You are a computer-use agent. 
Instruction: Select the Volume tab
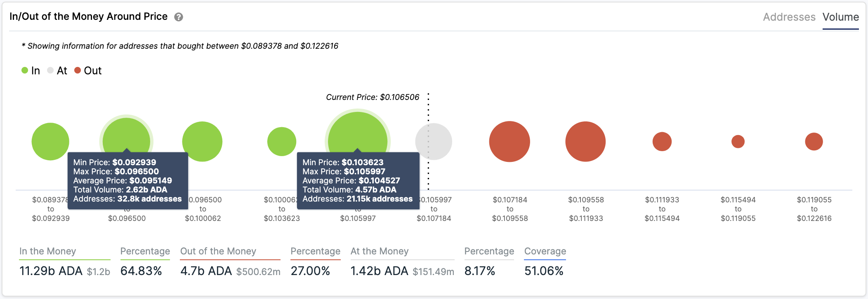[x=840, y=17]
